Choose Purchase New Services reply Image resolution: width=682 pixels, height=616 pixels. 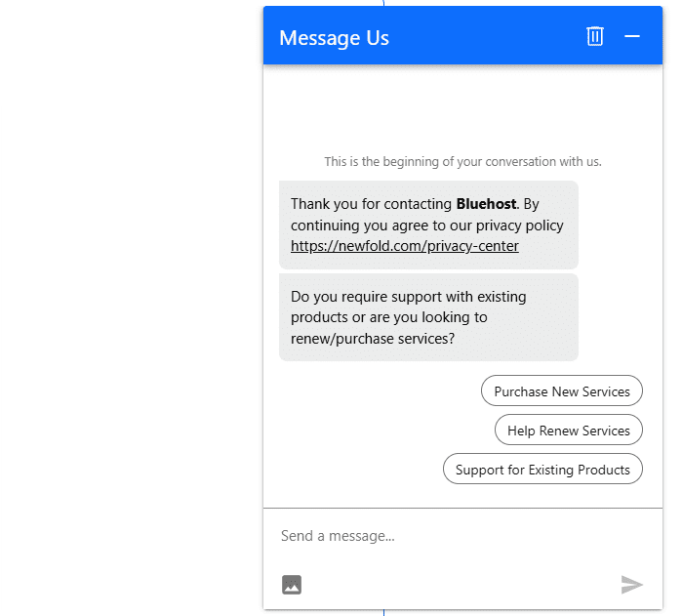point(562,390)
